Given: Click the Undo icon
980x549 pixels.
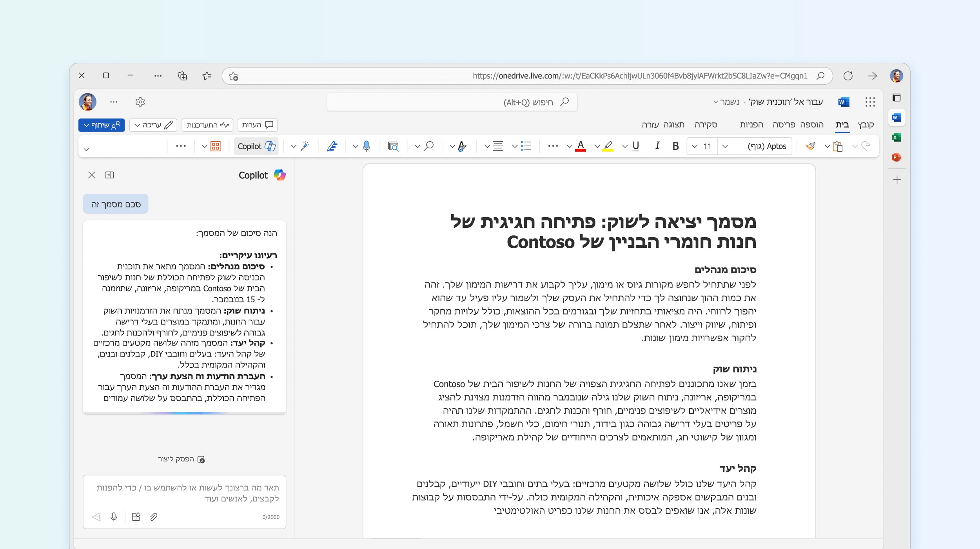Looking at the screenshot, I should 866,146.
